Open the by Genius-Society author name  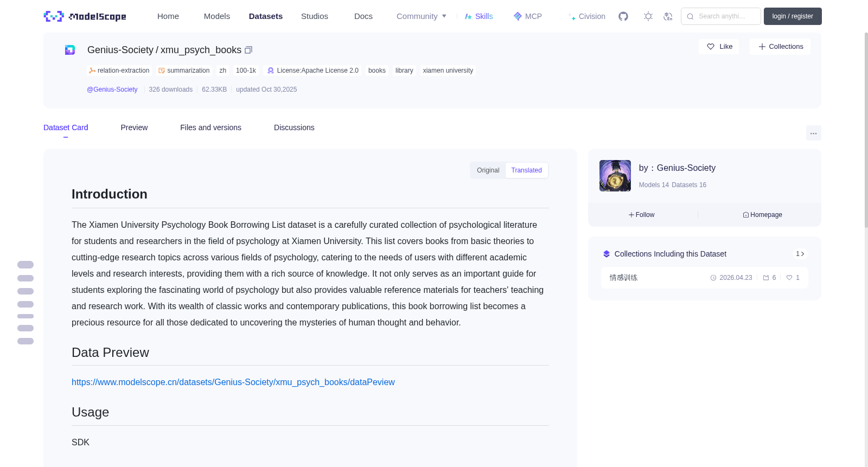(677, 168)
